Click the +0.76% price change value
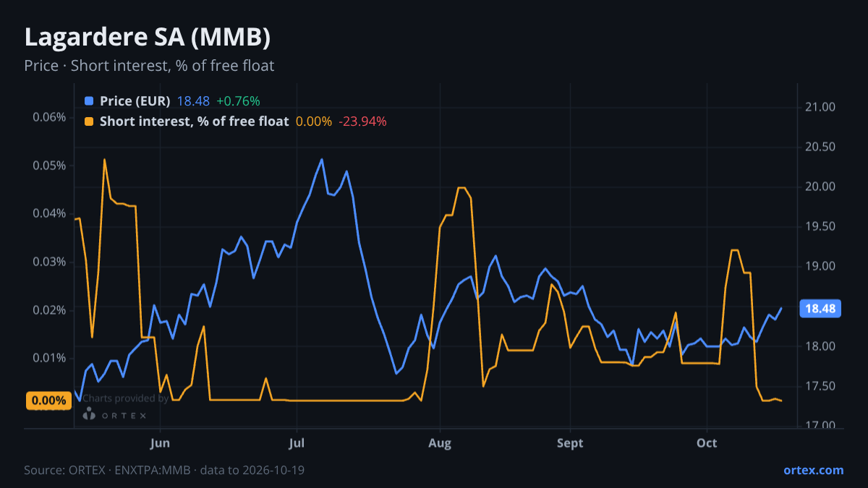Viewport: 868px width, 488px height. [238, 101]
